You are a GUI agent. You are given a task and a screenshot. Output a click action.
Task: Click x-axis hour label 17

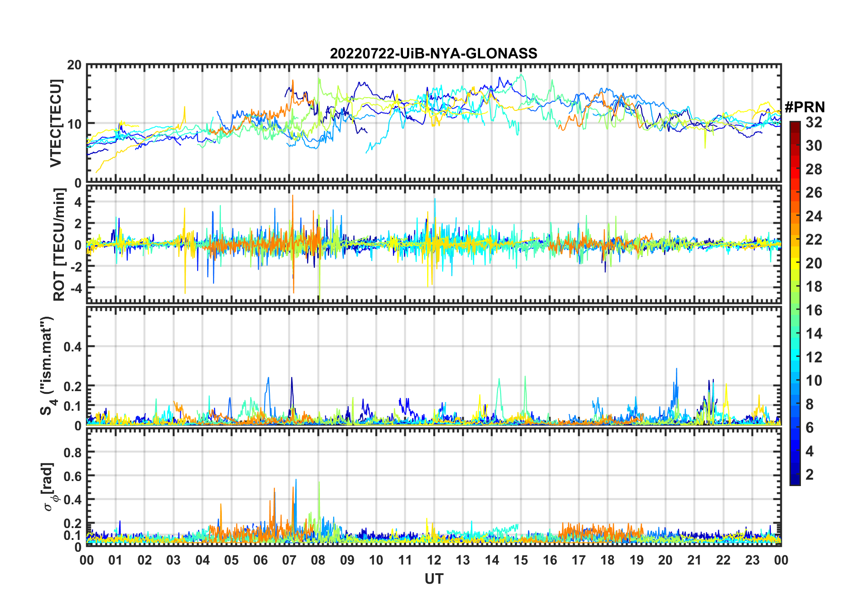tap(579, 560)
